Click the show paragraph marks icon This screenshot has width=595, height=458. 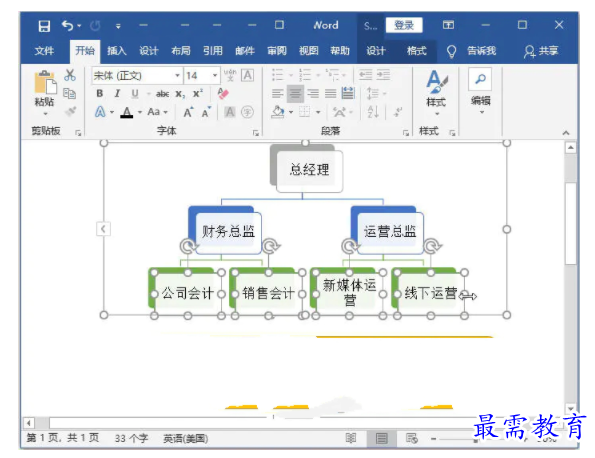coord(398,112)
